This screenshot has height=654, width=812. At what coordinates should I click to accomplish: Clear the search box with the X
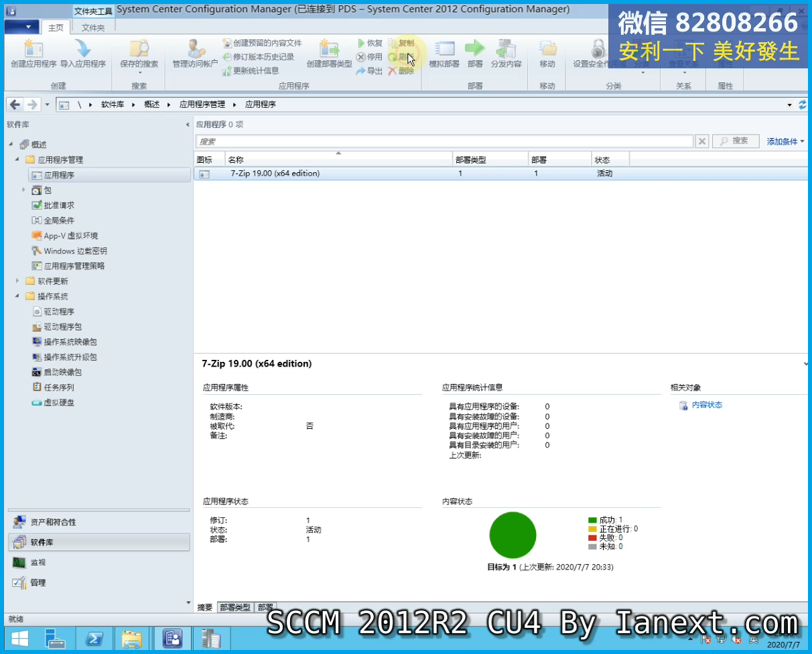701,141
